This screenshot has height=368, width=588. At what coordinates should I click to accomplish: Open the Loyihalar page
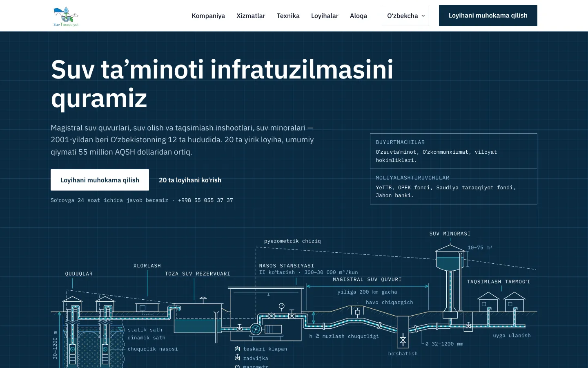pos(325,16)
